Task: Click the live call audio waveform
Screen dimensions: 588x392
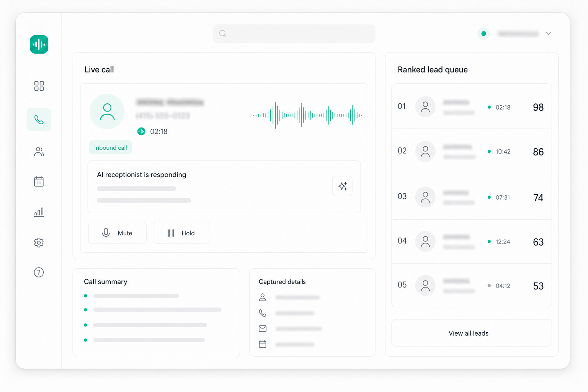Action: point(307,115)
